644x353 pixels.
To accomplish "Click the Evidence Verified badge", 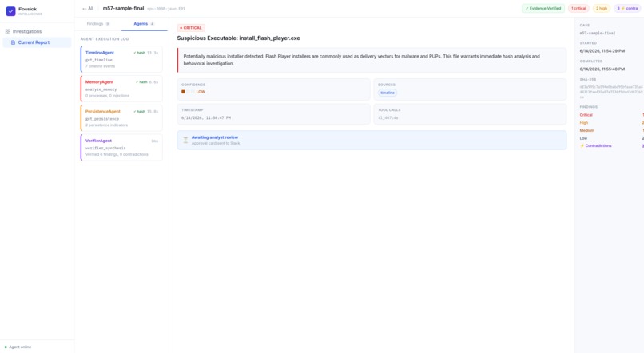I will pyautogui.click(x=543, y=8).
